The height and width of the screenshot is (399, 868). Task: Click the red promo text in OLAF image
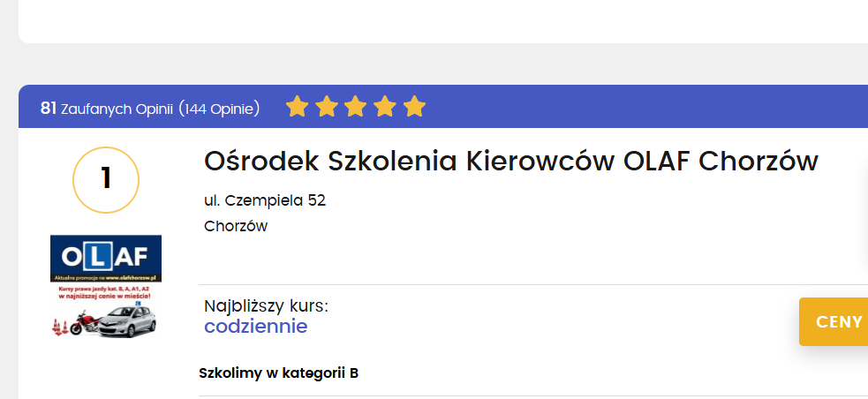pyautogui.click(x=106, y=293)
